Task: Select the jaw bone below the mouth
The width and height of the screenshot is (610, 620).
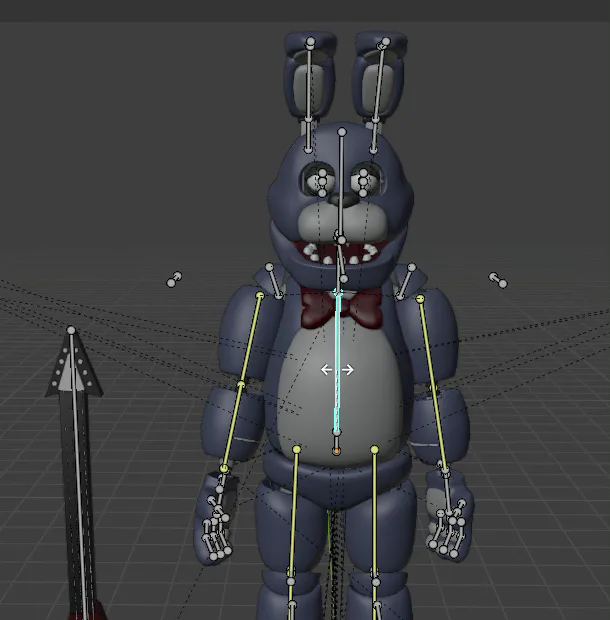Action: pos(342,259)
